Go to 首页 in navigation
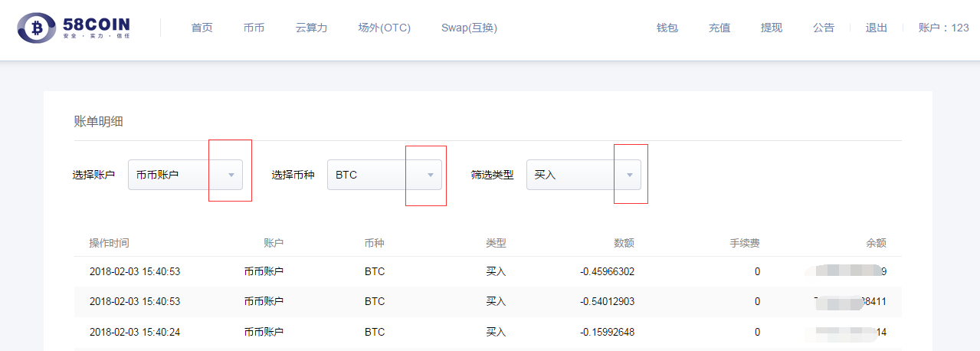 coord(202,28)
